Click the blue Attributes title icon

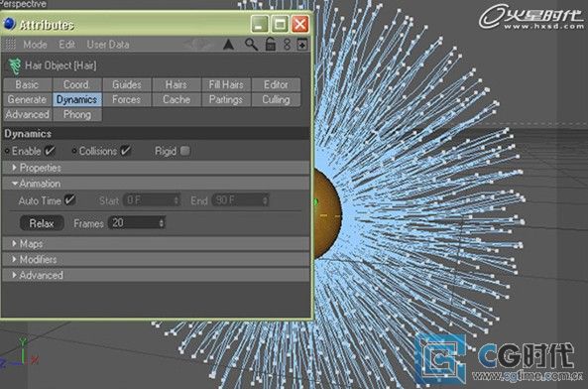tap(9, 24)
